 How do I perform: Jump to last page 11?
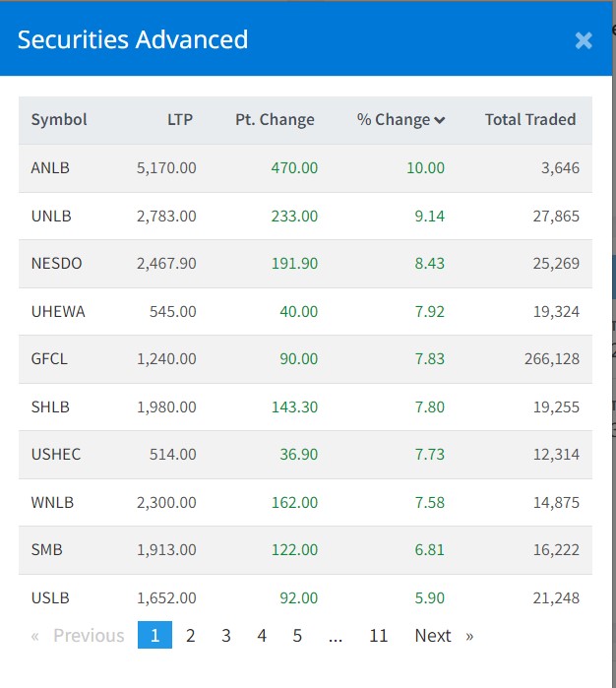(379, 636)
